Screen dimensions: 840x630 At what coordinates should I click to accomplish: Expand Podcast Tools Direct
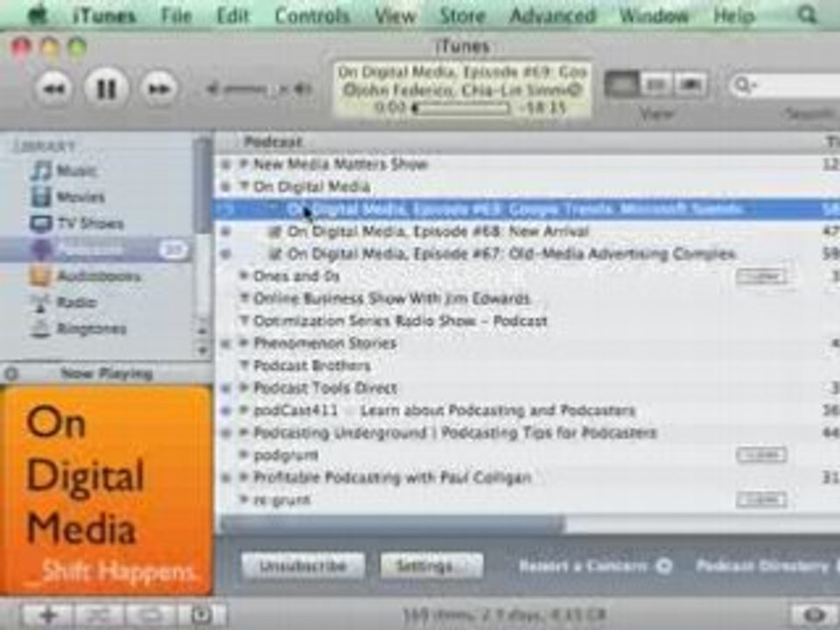244,388
